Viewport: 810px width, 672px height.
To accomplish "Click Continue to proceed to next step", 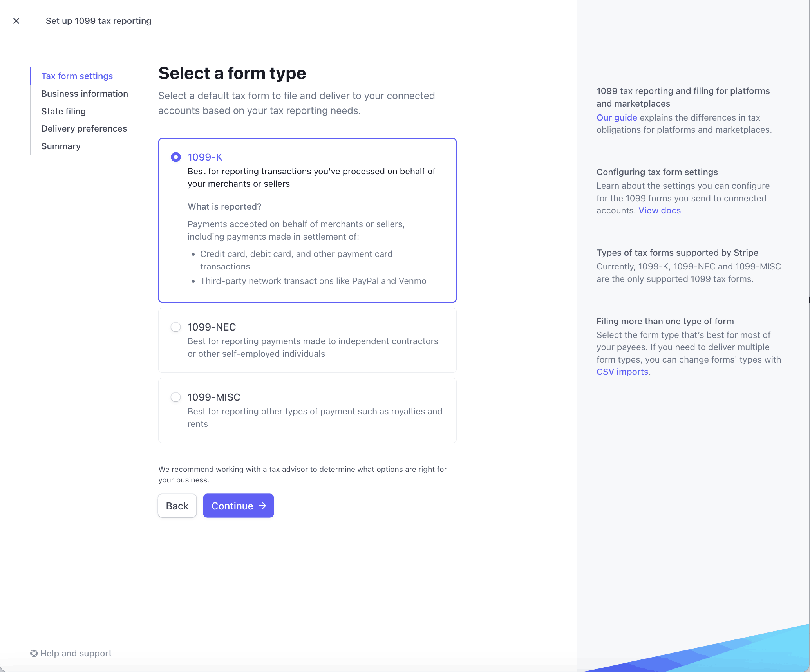I will point(238,505).
